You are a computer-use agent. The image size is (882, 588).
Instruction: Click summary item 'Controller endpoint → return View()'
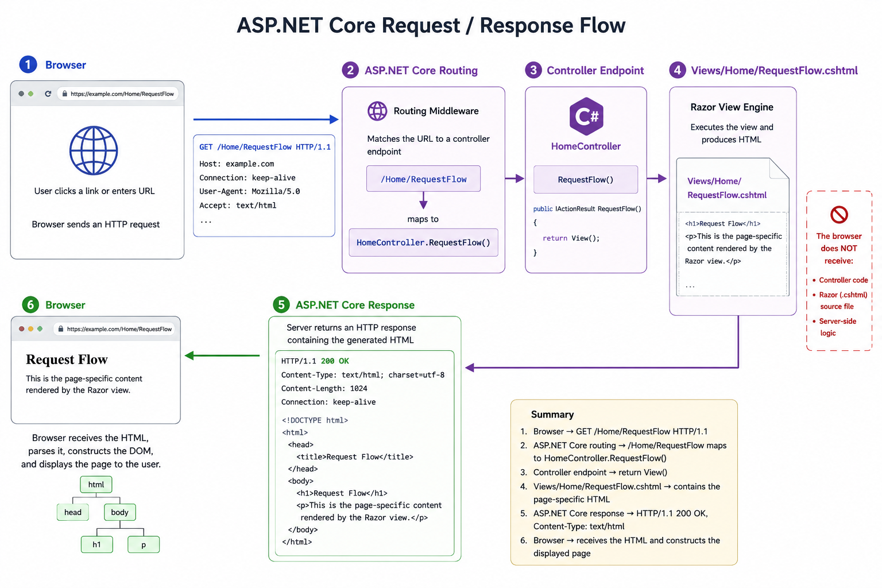pos(600,473)
